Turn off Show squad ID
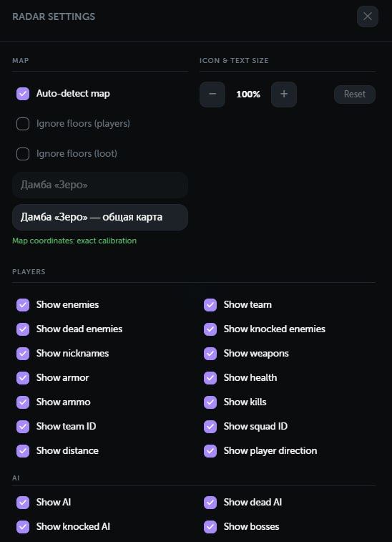Viewport: 392px width, 542px height. point(210,427)
